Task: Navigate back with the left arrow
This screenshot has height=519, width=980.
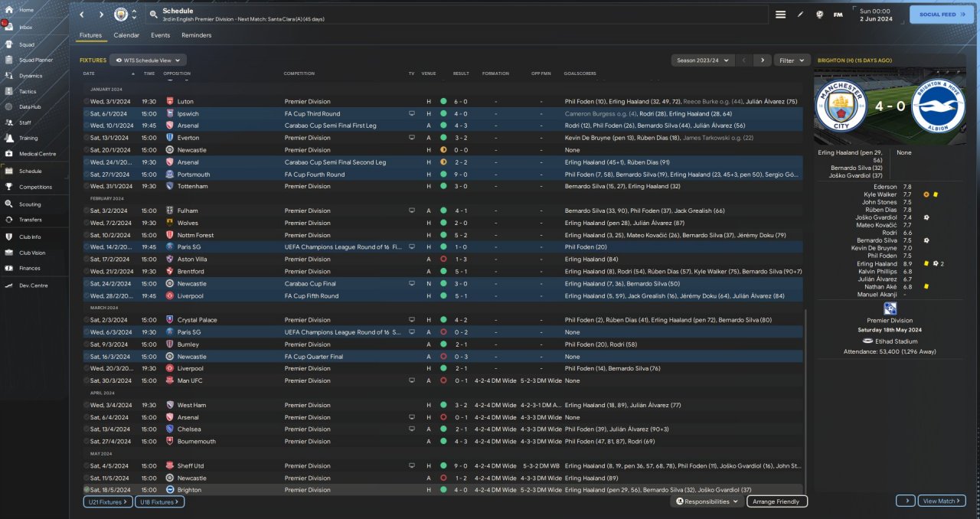Action: pyautogui.click(x=83, y=15)
